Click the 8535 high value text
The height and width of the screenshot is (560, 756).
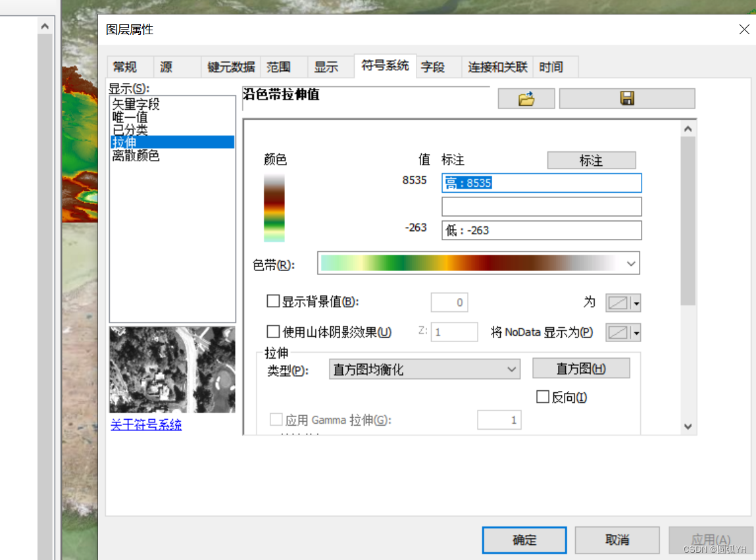coord(415,180)
